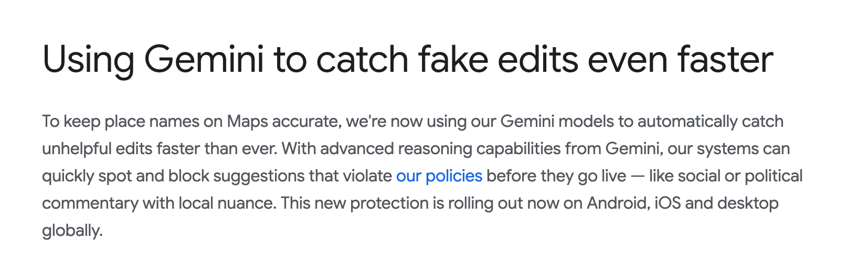Click the phrase "advanced reasoning capabilities"

440,149
